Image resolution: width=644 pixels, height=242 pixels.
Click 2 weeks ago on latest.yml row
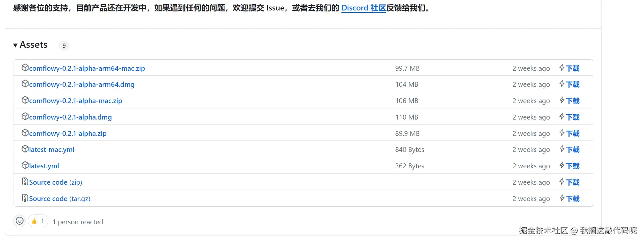(x=531, y=166)
